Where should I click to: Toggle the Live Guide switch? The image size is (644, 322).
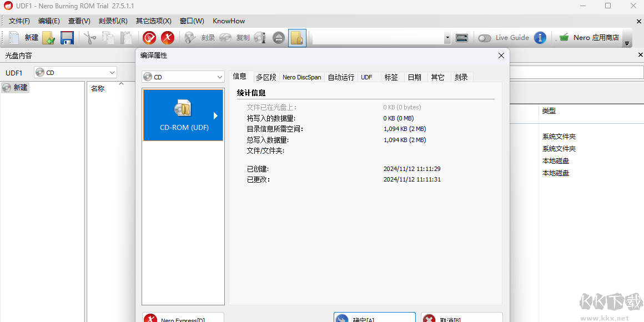[x=485, y=38]
